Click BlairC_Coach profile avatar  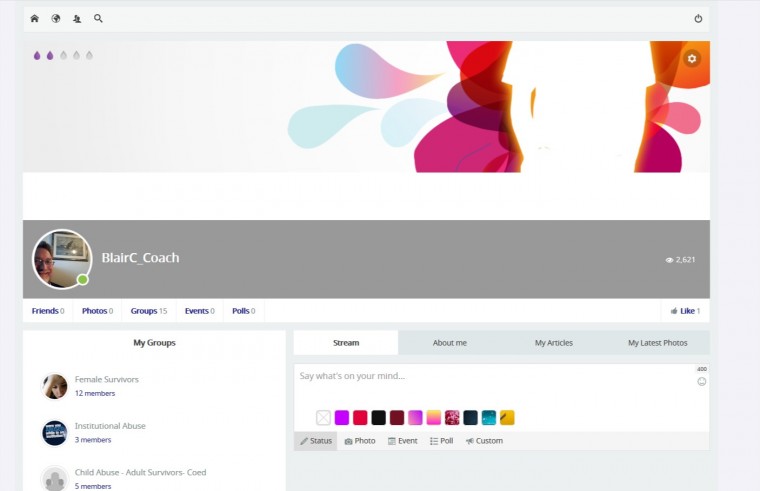(62, 259)
